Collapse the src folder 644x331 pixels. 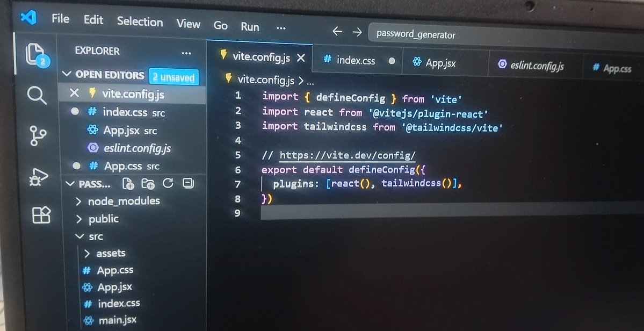pyautogui.click(x=96, y=236)
